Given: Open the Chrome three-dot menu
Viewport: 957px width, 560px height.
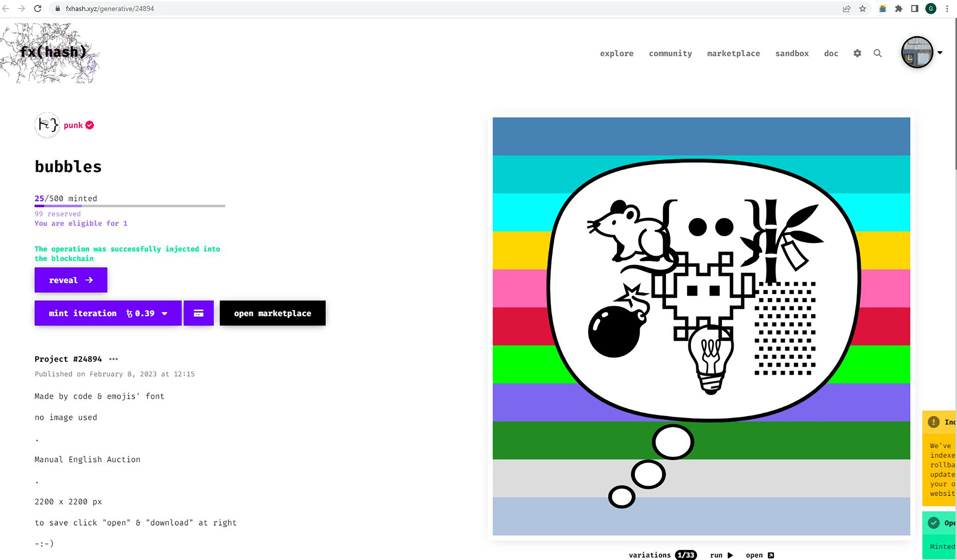Looking at the screenshot, I should click(x=947, y=8).
